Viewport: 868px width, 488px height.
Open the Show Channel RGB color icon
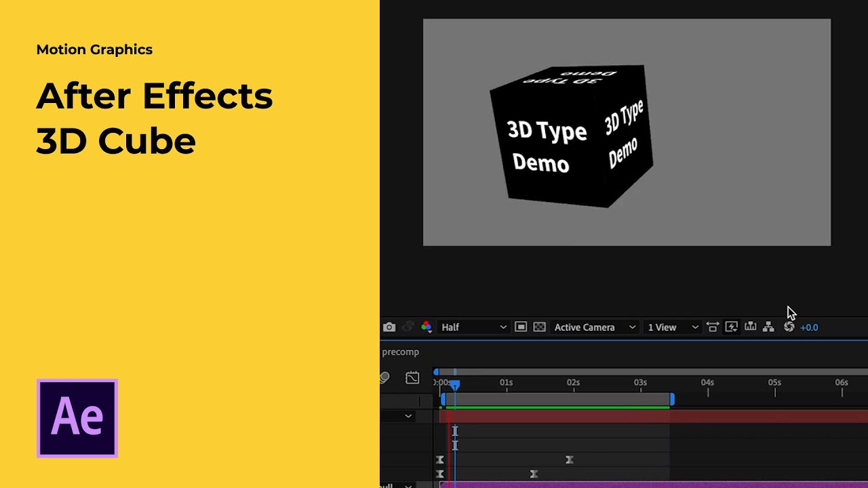pos(427,327)
